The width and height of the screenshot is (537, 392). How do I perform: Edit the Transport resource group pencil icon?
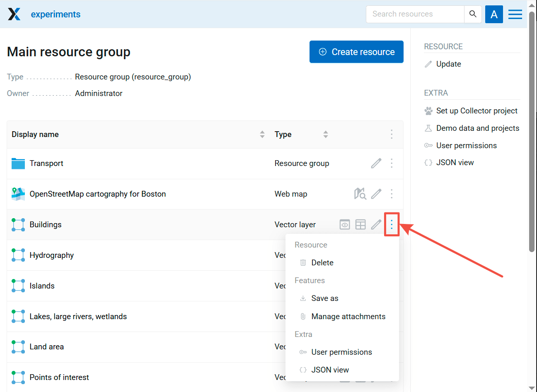pos(376,164)
